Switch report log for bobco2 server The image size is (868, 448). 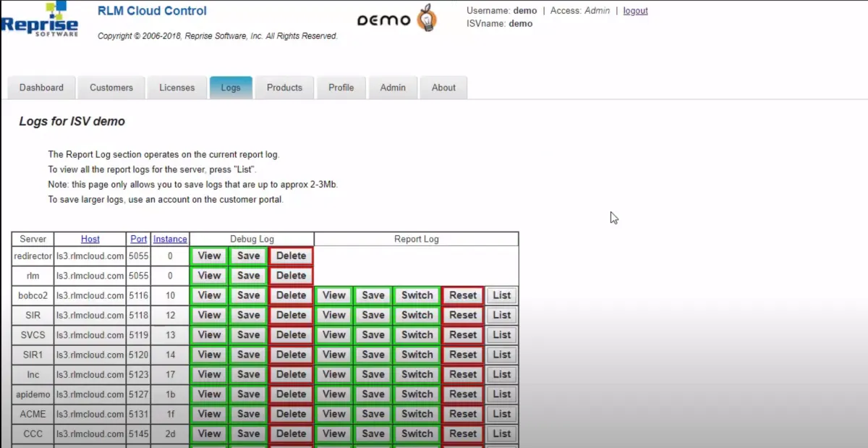417,295
